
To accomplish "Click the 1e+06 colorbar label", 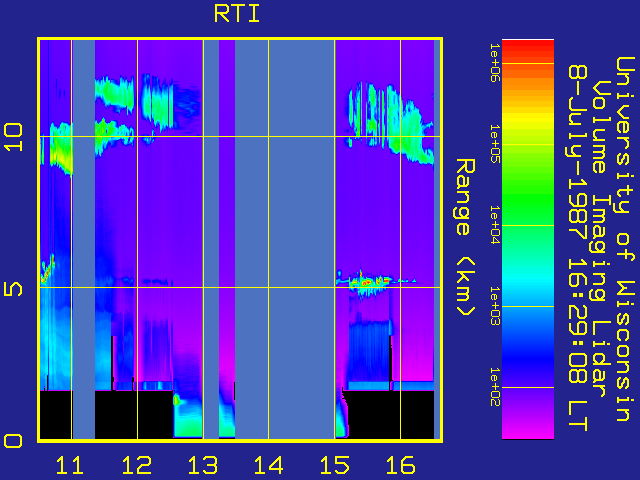I will [494, 63].
